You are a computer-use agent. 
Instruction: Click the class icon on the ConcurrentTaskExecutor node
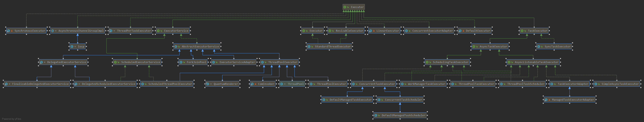(x=353, y=84)
